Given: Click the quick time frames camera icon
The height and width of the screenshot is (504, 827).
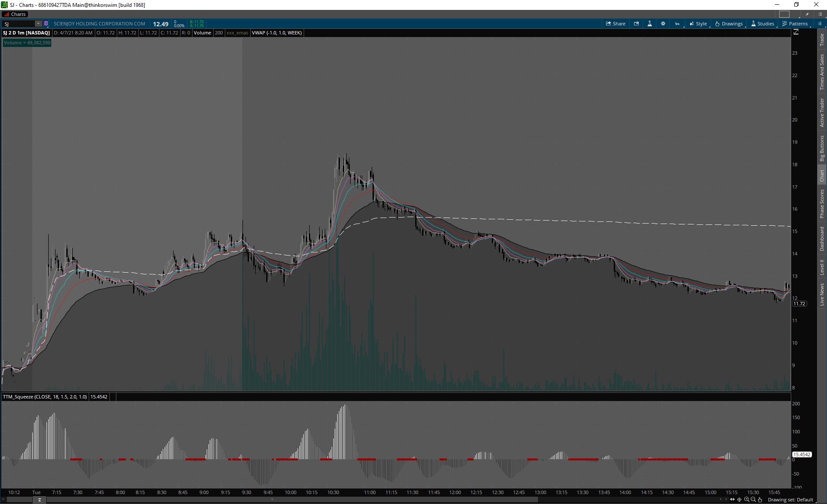Looking at the screenshot, I should (636, 24).
